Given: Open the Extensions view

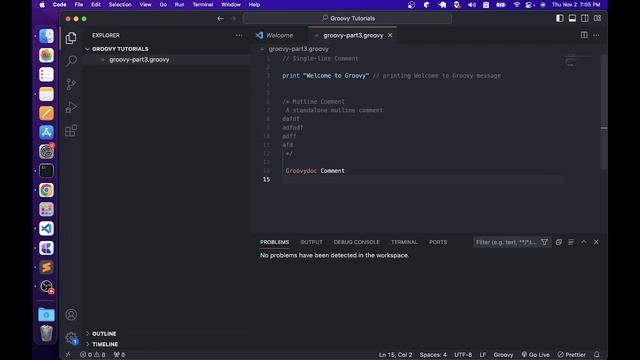Looking at the screenshot, I should tap(71, 131).
